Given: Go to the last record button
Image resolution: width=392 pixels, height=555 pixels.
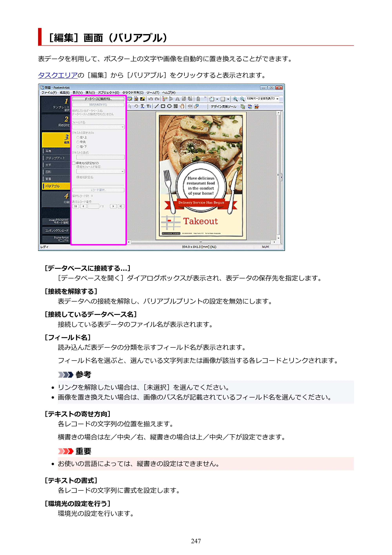Looking at the screenshot, I should click(x=121, y=206).
